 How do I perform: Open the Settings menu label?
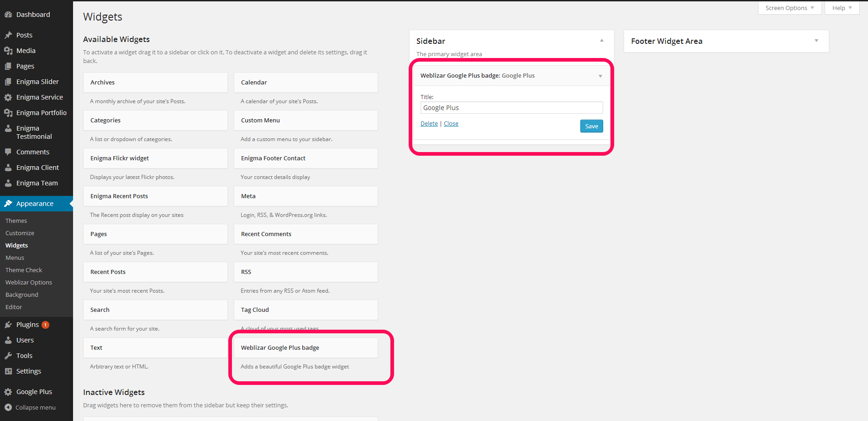(29, 371)
